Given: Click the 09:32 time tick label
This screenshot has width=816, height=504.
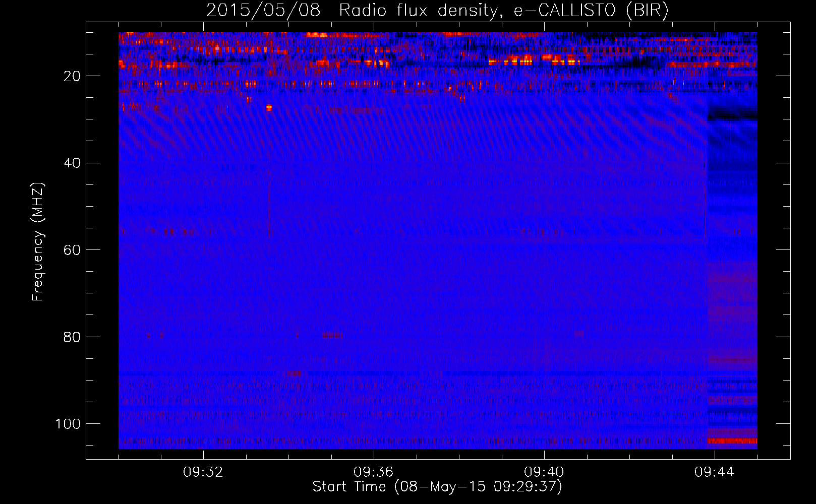Looking at the screenshot, I should click(203, 472).
